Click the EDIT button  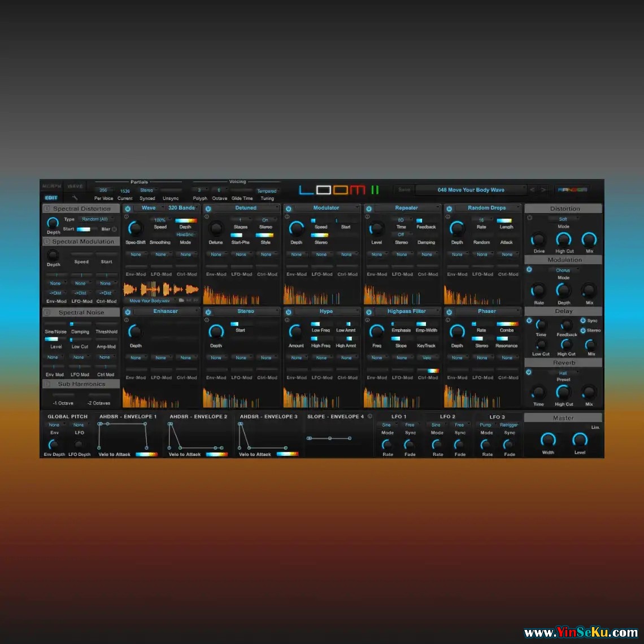51,198
